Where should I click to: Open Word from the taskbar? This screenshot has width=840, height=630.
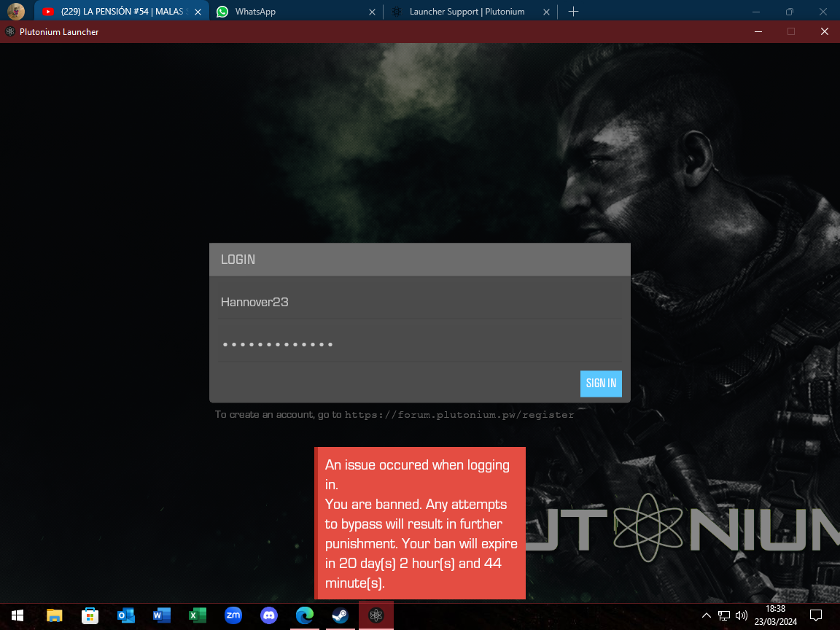pos(162,615)
